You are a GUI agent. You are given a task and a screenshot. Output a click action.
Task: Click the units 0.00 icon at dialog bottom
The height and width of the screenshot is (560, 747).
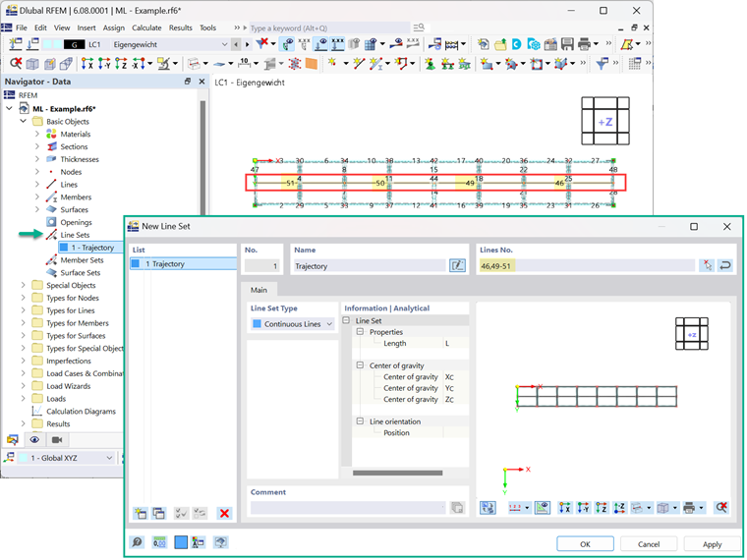(159, 542)
